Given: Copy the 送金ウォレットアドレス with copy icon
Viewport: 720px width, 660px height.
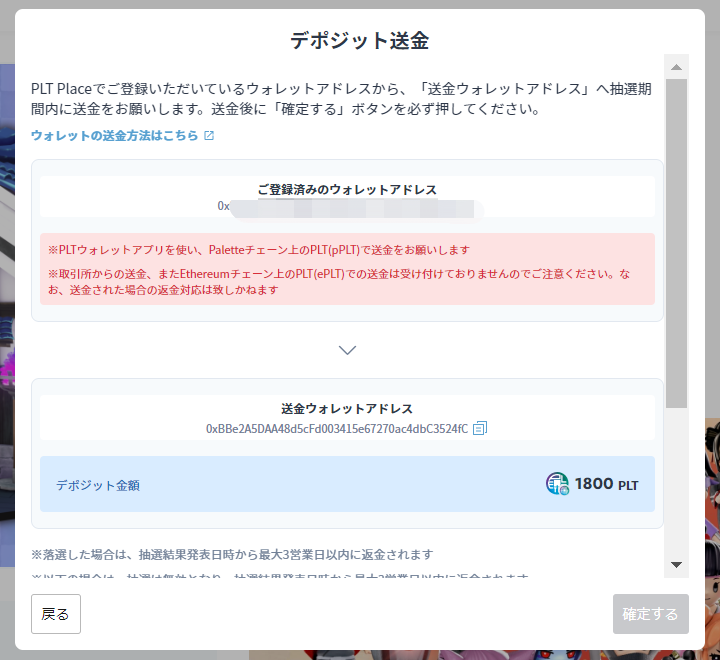Looking at the screenshot, I should click(480, 428).
